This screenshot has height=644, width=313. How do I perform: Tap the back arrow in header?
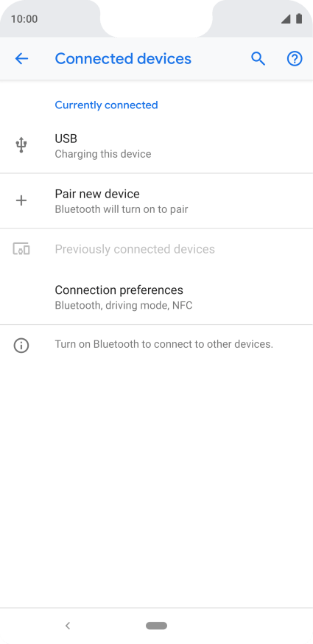coord(21,59)
